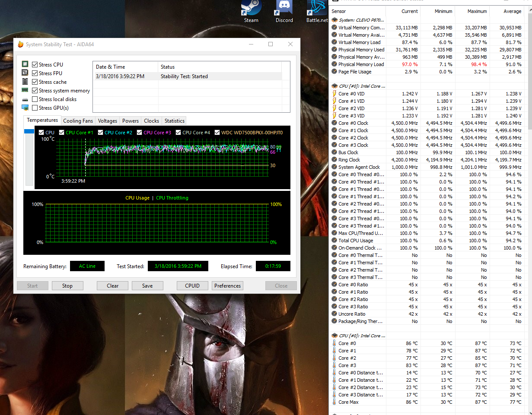Enable the Stress GPU(s) checkbox
The height and width of the screenshot is (415, 532).
click(x=35, y=108)
